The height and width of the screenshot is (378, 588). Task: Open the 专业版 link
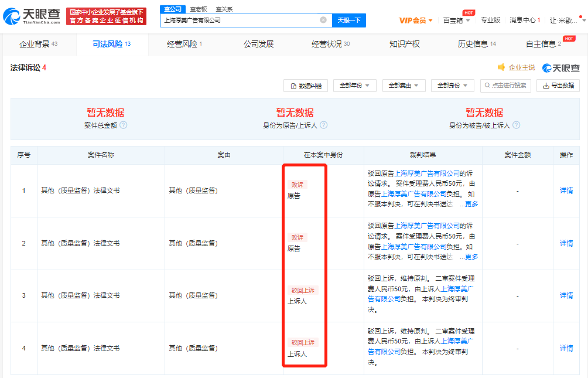click(x=491, y=21)
